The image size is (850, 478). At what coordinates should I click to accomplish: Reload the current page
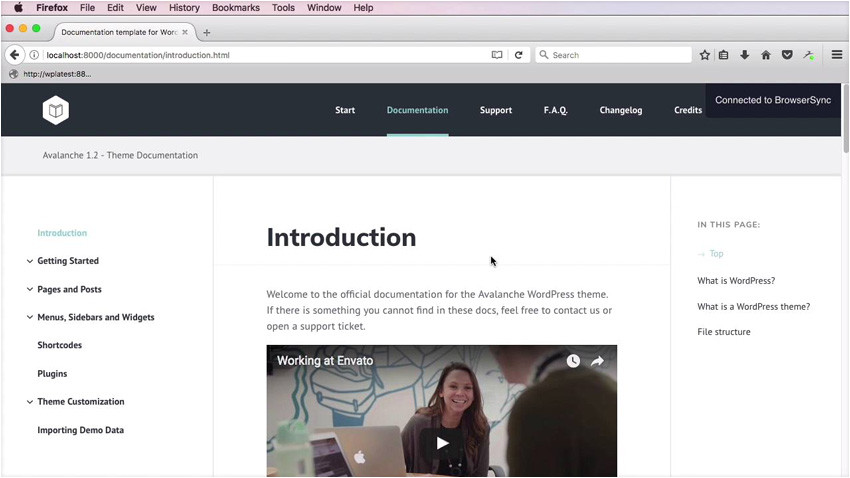(x=518, y=55)
